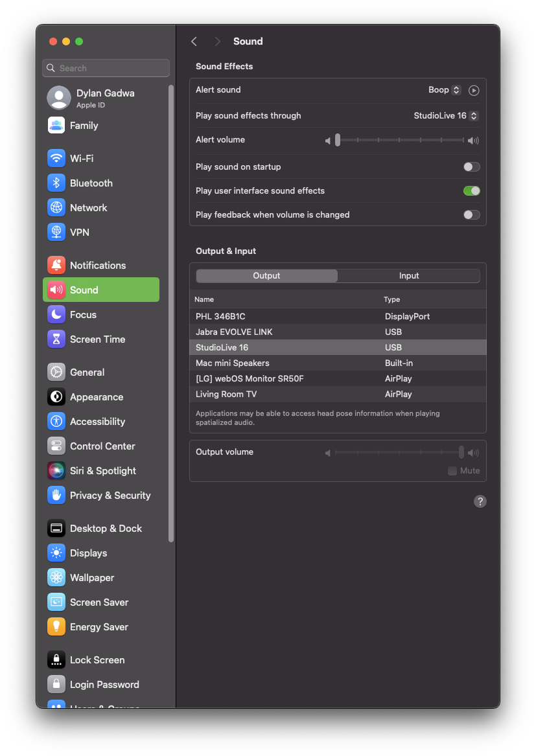Click the Energy Saver bulb icon
The image size is (536, 756).
56,626
